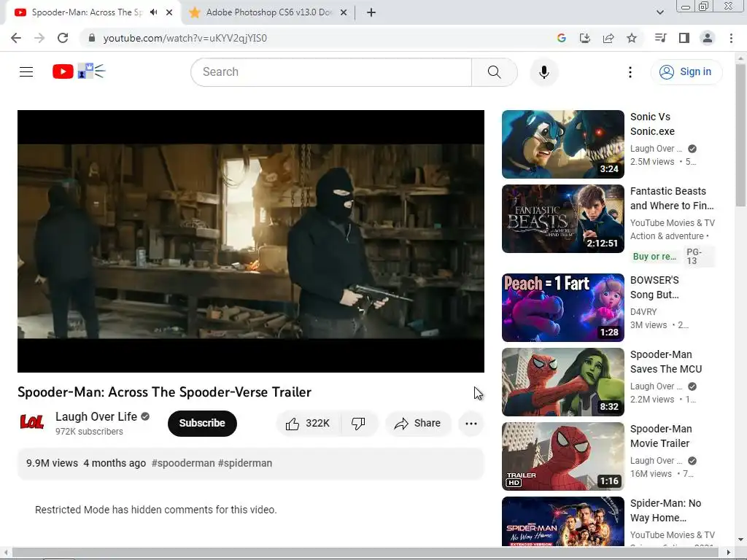Click the verified badge beside Laugh Over Life

coord(145,416)
